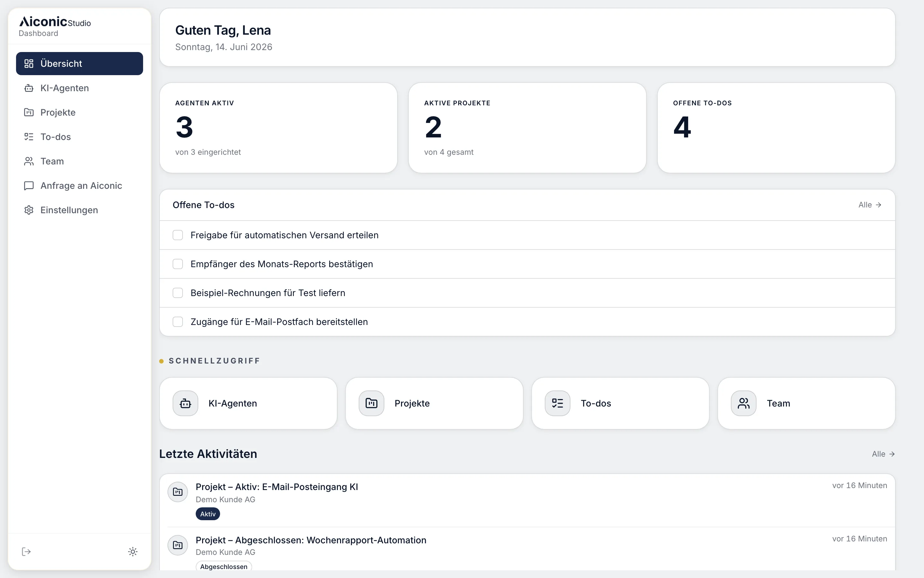Click the Agenten Aktiv stat card
Screen dimensions: 924x578
point(278,128)
